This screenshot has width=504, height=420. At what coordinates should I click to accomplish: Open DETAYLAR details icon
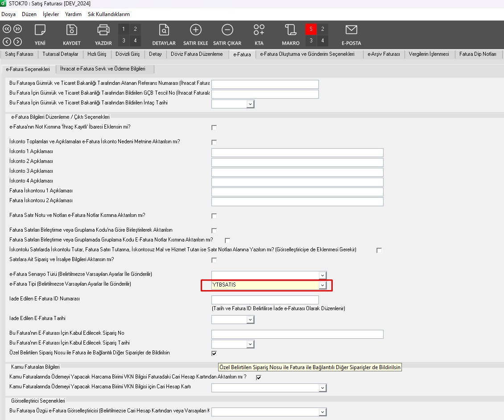click(164, 30)
